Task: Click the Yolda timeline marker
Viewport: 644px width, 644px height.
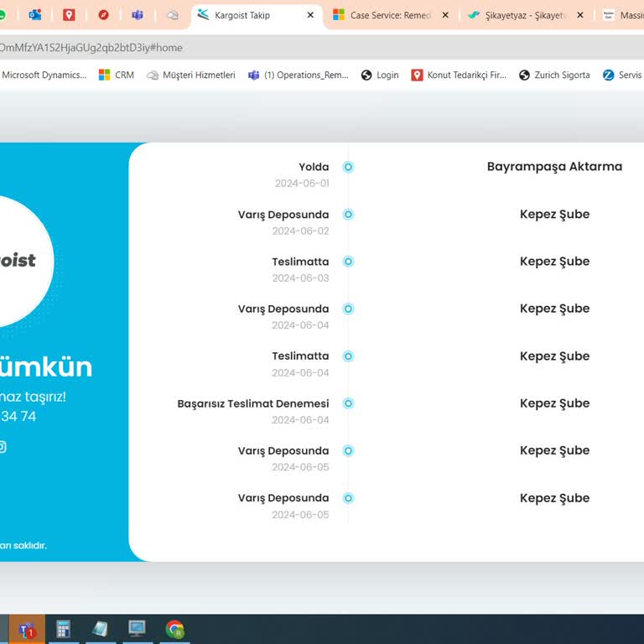Action: pos(348,167)
